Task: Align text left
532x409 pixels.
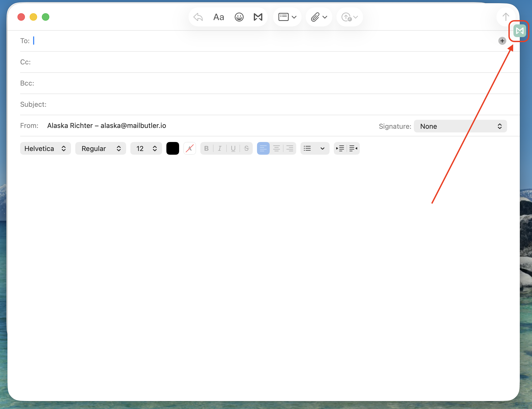Action: 263,148
